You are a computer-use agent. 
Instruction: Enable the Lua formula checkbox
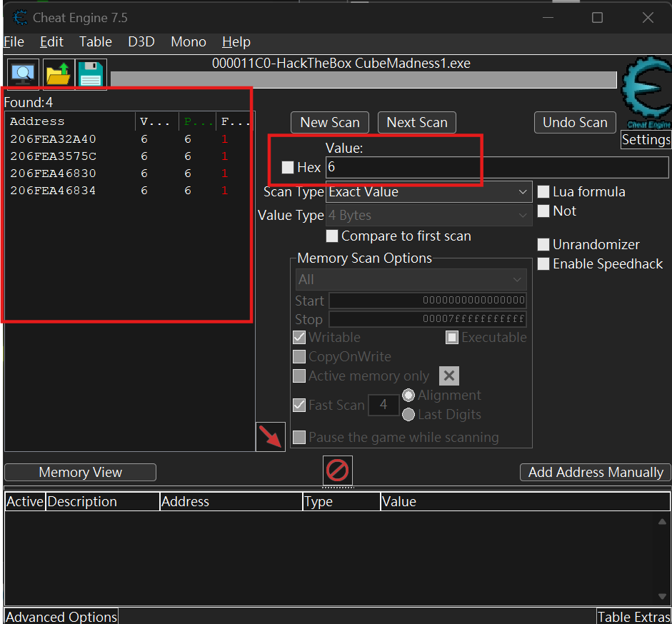coord(543,191)
